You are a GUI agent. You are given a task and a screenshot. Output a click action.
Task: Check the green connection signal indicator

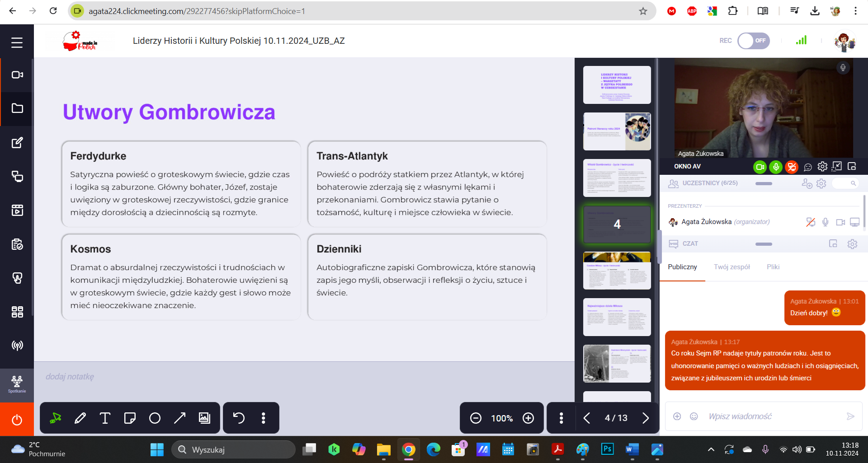point(801,40)
